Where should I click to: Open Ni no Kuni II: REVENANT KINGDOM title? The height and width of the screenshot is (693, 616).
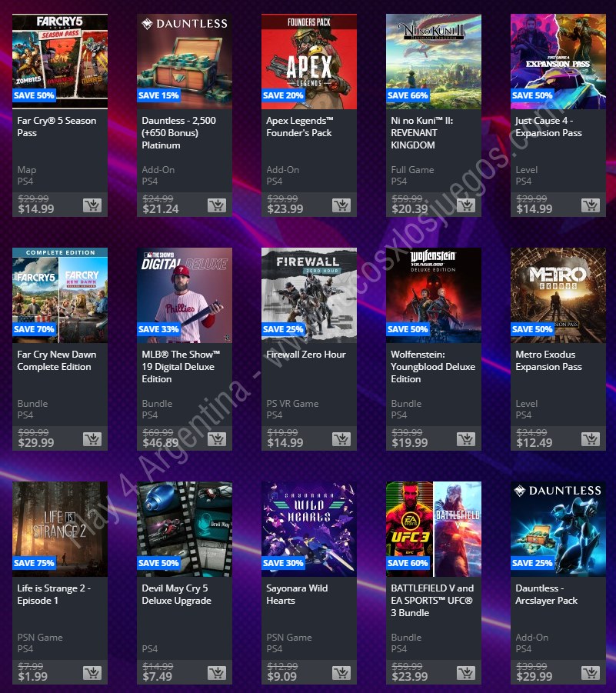pos(422,132)
